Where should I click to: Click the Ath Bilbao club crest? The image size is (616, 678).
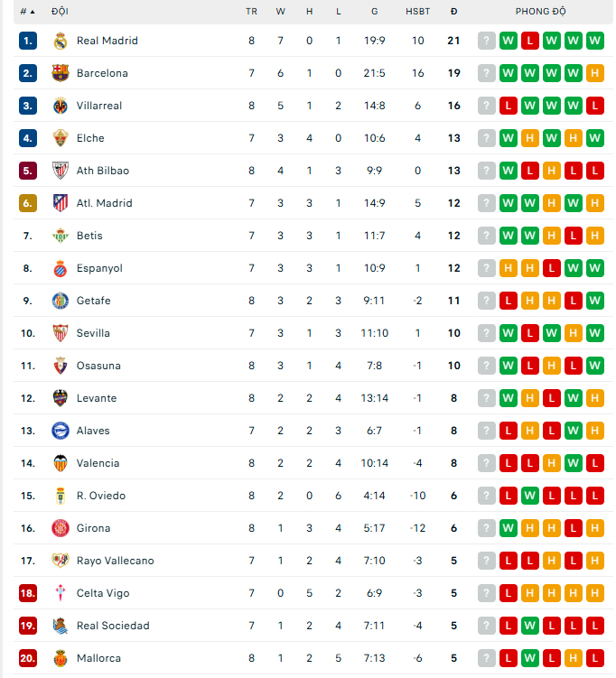point(61,171)
